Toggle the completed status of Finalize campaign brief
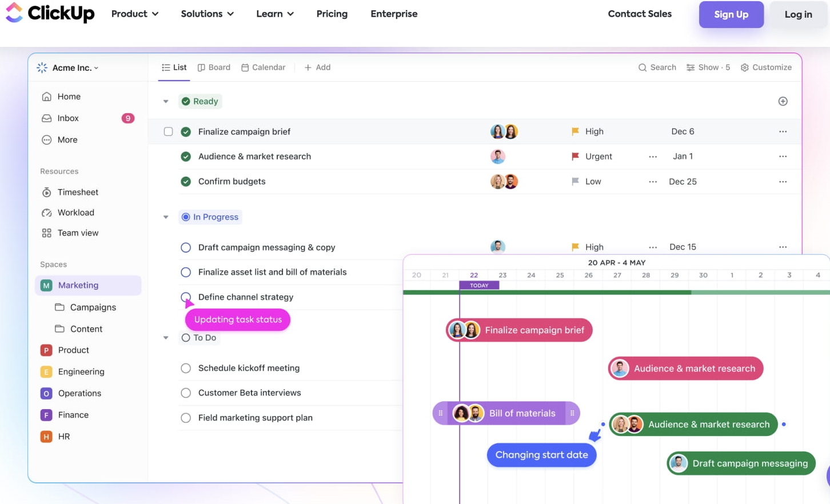Viewport: 830px width, 504px height. tap(186, 131)
